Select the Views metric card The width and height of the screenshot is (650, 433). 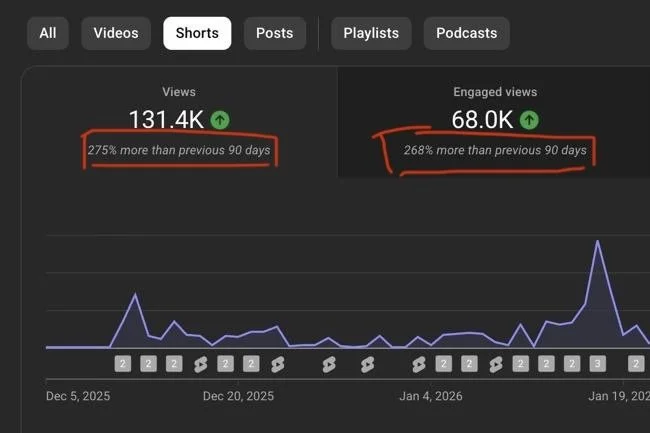[179, 122]
